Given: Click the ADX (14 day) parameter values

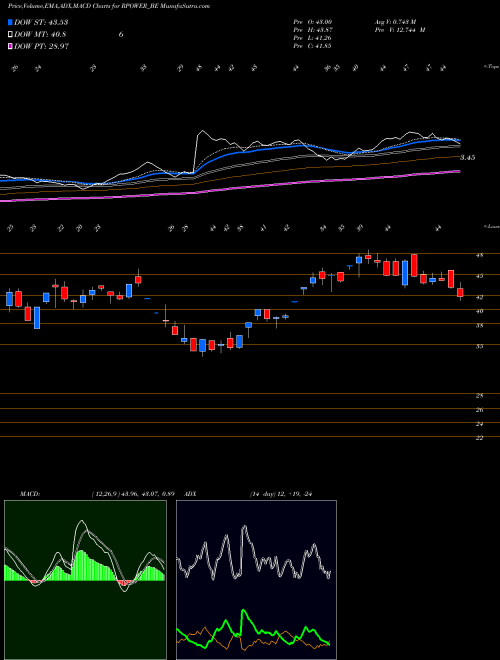Looking at the screenshot, I should click(x=280, y=494).
